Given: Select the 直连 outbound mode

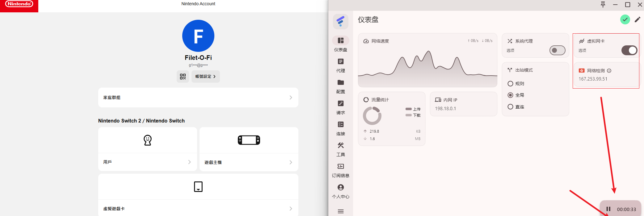Looking at the screenshot, I should [x=511, y=107].
